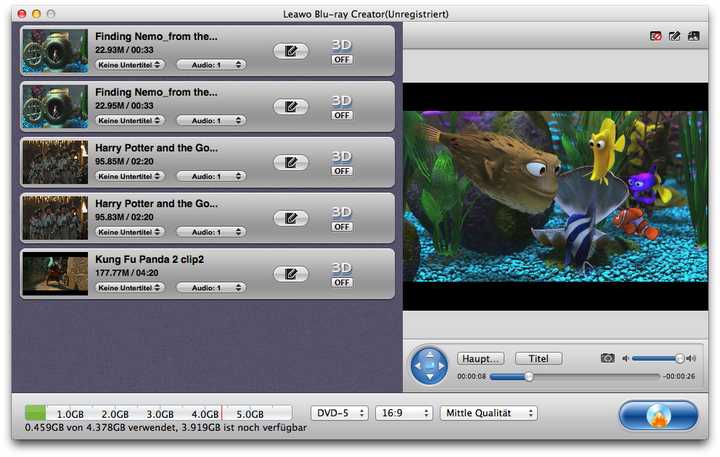Open the 16:9 aspect ratio dropdown
The width and height of the screenshot is (720, 457).
tap(403, 413)
